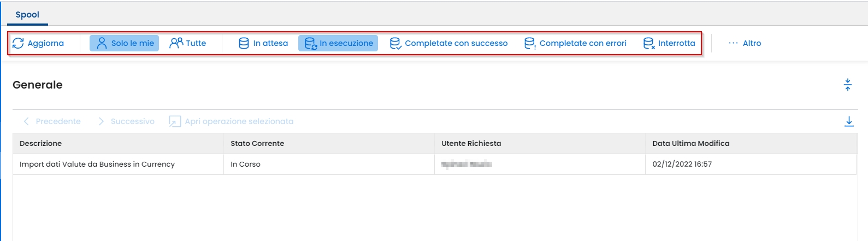Open the Altro overflow menu
This screenshot has width=868, height=241.
pos(745,43)
